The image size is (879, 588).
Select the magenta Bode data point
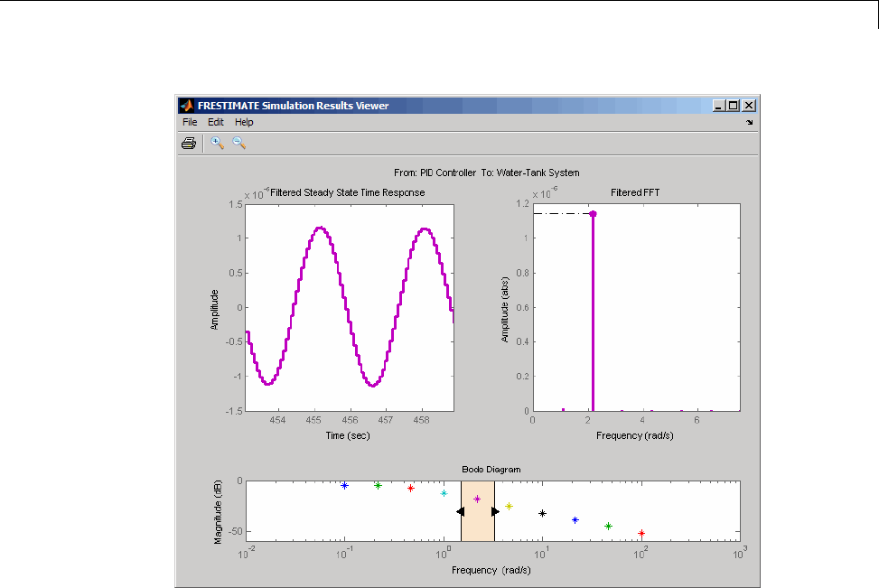[x=477, y=499]
